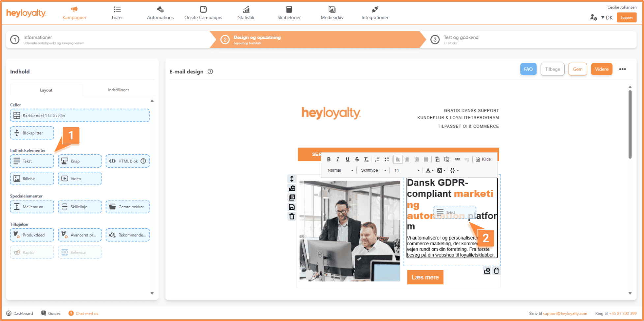Click the Gem save button

pos(577,69)
